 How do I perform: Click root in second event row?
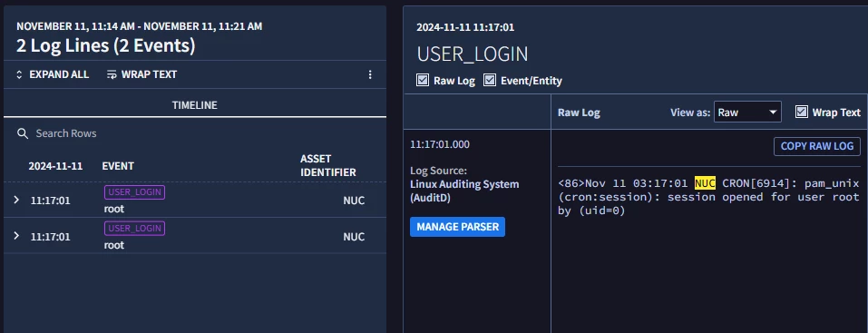click(114, 245)
